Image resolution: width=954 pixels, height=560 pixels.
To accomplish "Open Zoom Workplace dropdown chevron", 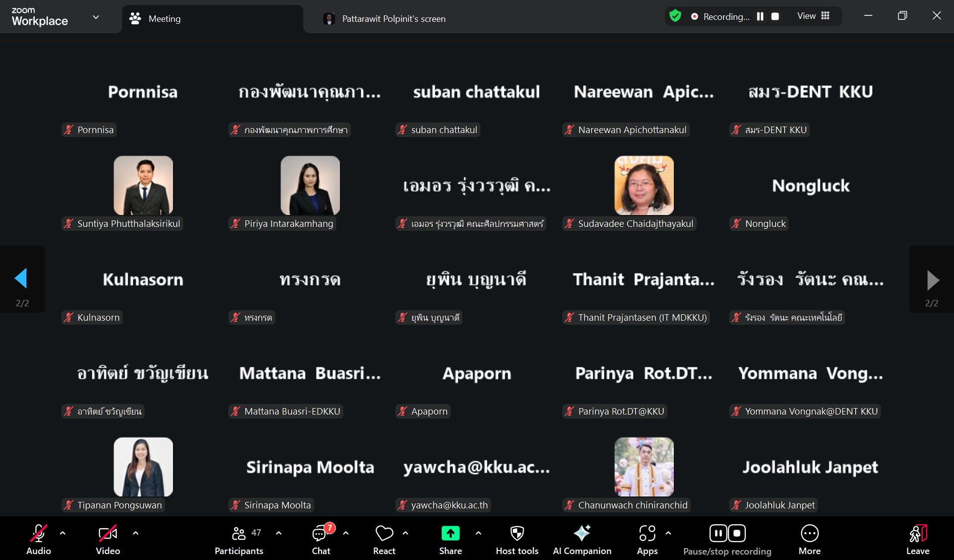I will [x=96, y=17].
